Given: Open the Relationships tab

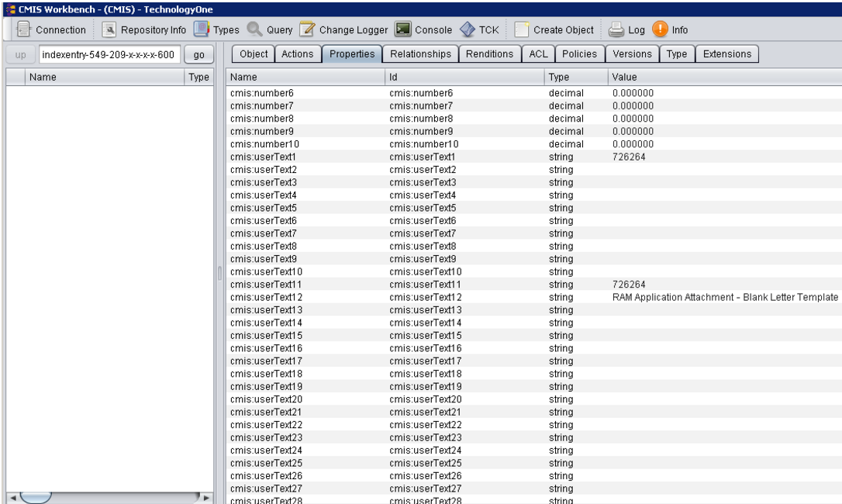Looking at the screenshot, I should tap(420, 54).
